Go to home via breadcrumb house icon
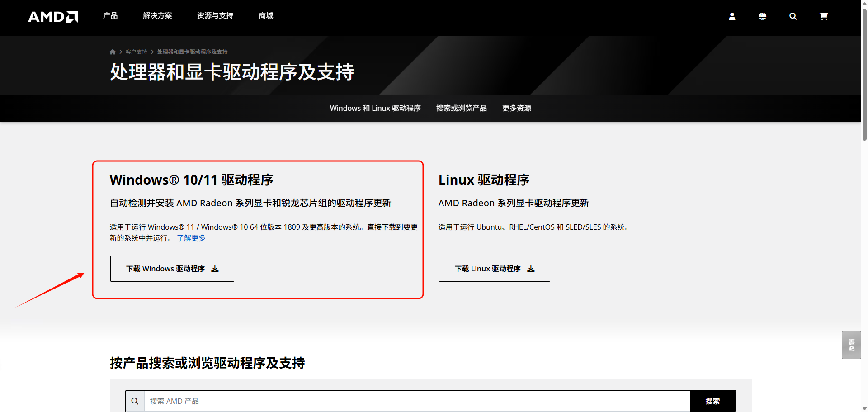Screen dimensions: 868x412 pos(113,52)
